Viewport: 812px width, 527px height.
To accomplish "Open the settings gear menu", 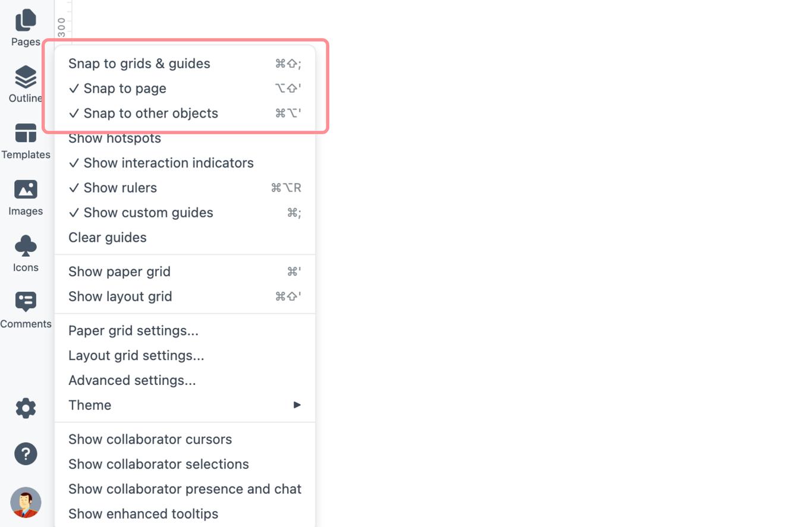I will [25, 408].
